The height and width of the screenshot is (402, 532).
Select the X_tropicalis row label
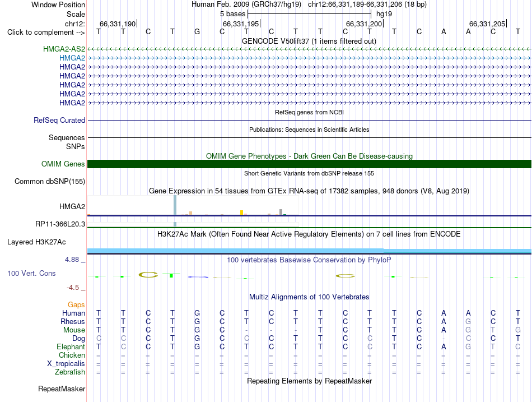(66, 364)
